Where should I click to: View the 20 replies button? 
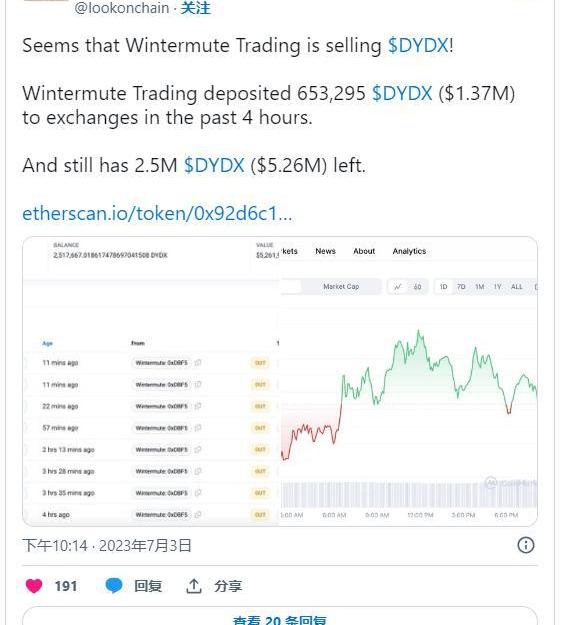(280, 617)
